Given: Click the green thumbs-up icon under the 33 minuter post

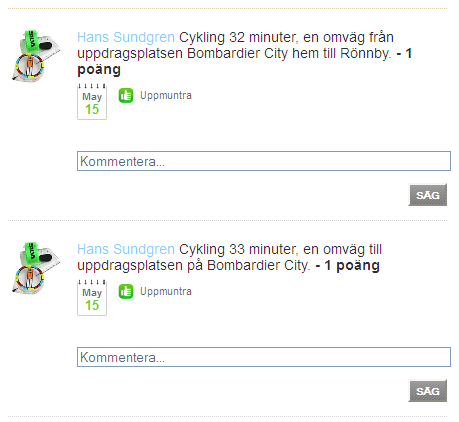Looking at the screenshot, I should coord(126,292).
